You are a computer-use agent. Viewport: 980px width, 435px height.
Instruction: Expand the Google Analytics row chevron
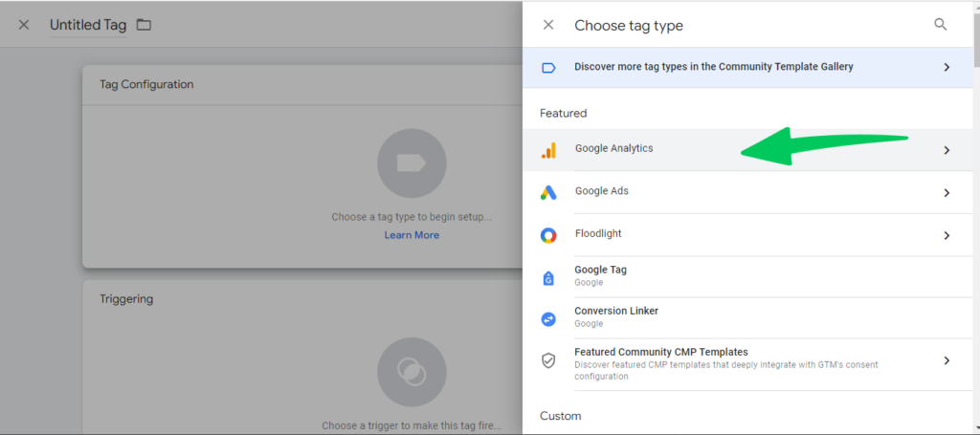pyautogui.click(x=947, y=150)
